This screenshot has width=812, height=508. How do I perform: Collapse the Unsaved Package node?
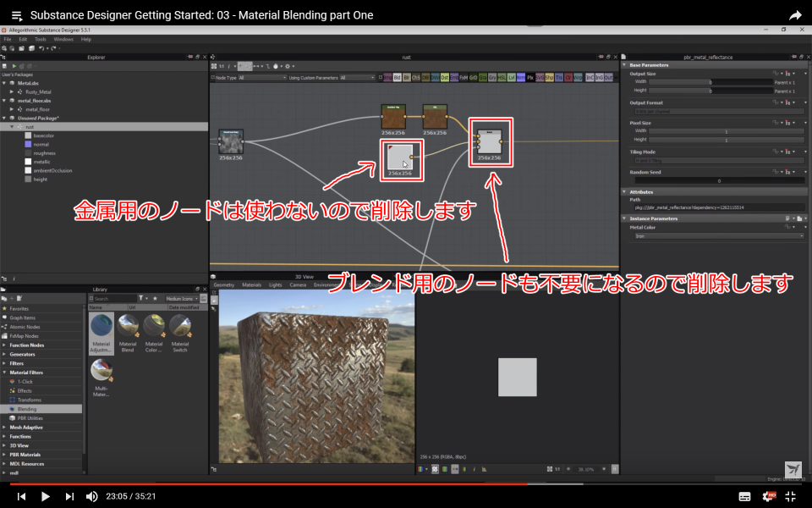[4, 119]
